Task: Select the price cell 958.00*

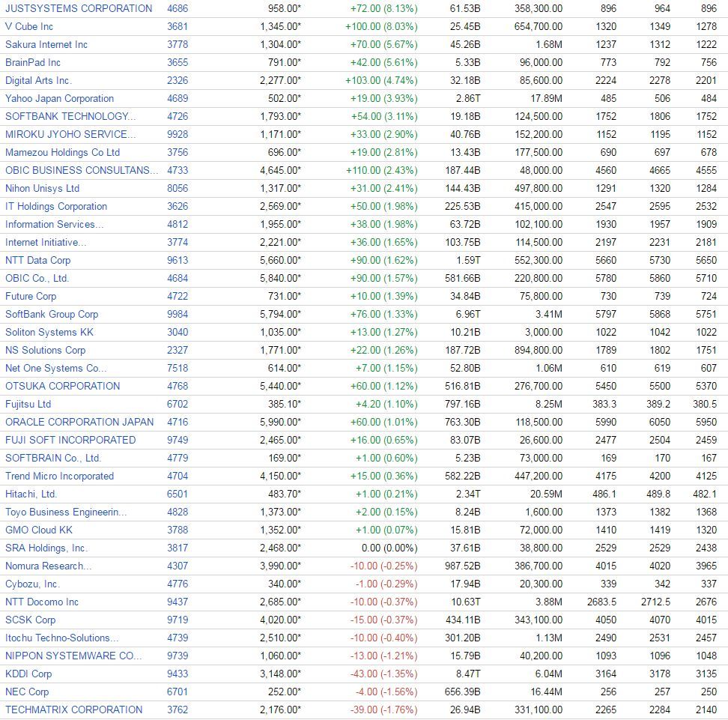Action: click(285, 8)
